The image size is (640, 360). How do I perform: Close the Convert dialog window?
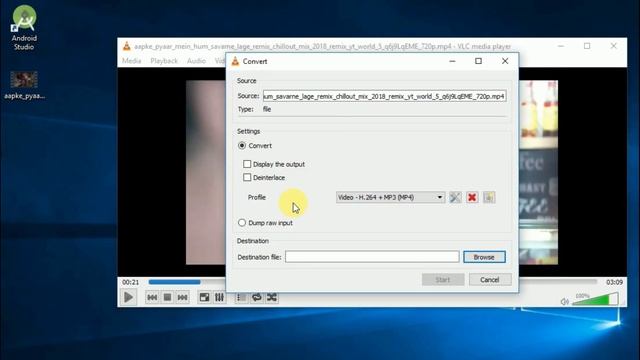pyautogui.click(x=505, y=61)
